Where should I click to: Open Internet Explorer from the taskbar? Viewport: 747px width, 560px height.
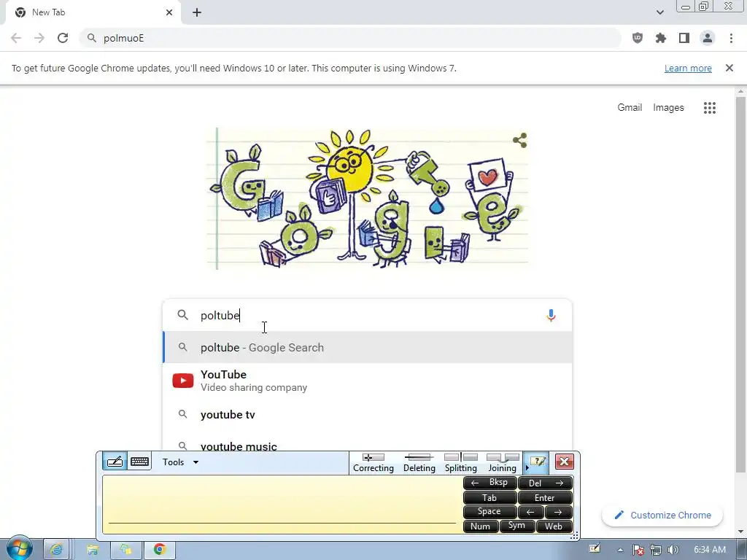56,550
